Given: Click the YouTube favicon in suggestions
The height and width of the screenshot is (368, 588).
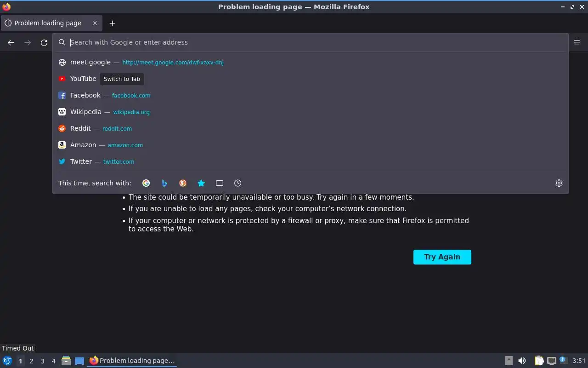Looking at the screenshot, I should tap(62, 79).
